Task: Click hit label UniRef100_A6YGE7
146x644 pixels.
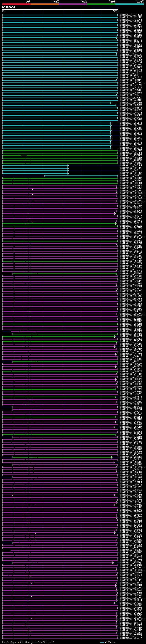Action: click(131, 27)
